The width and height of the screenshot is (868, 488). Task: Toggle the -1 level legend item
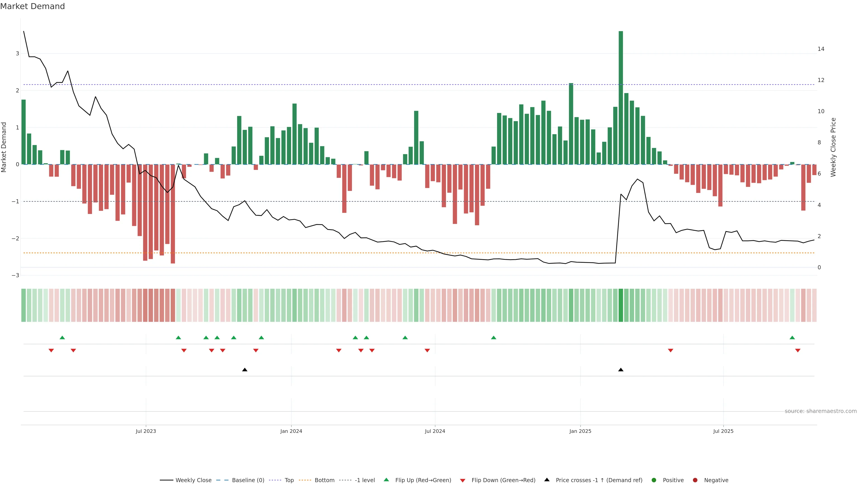pyautogui.click(x=365, y=480)
